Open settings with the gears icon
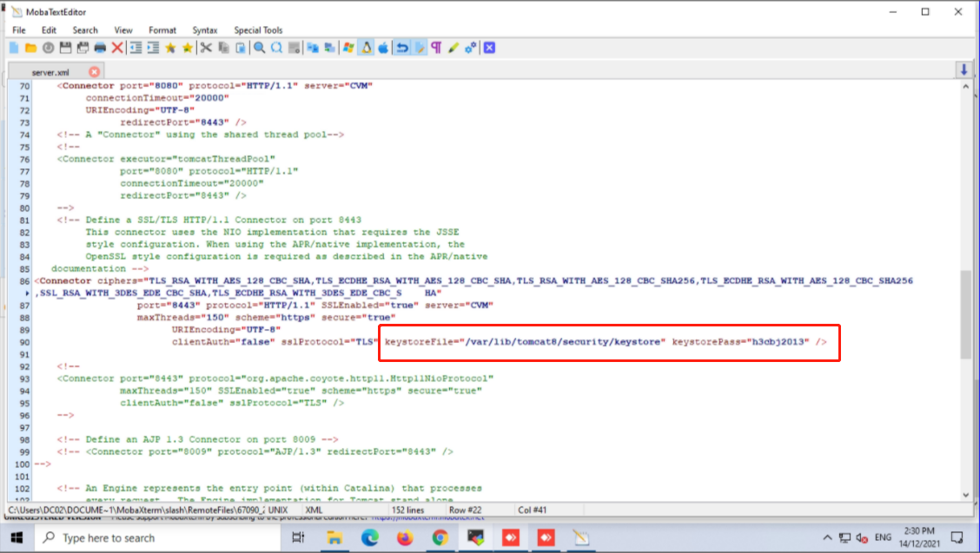Viewport: 980px width, 553px height. (x=471, y=48)
